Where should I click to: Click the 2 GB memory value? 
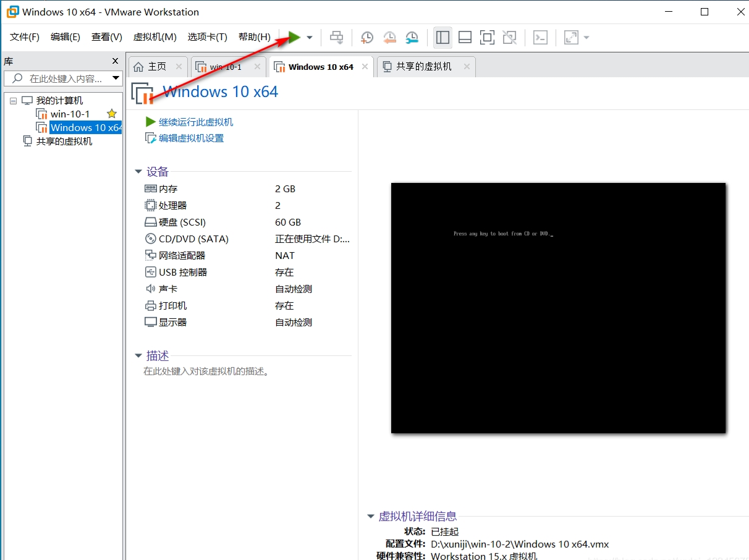(x=285, y=189)
